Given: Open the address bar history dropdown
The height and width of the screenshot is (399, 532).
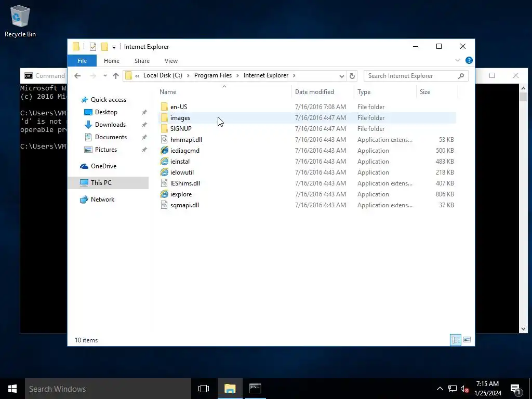Looking at the screenshot, I should point(342,76).
